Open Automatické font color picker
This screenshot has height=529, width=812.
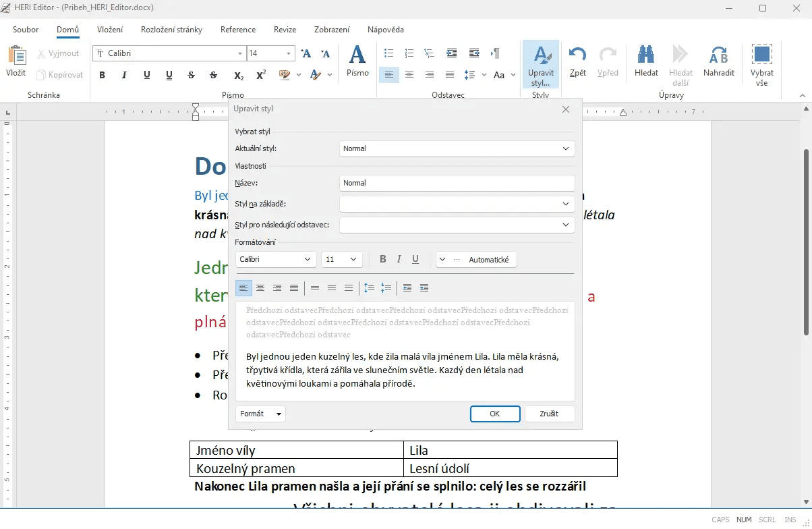477,259
